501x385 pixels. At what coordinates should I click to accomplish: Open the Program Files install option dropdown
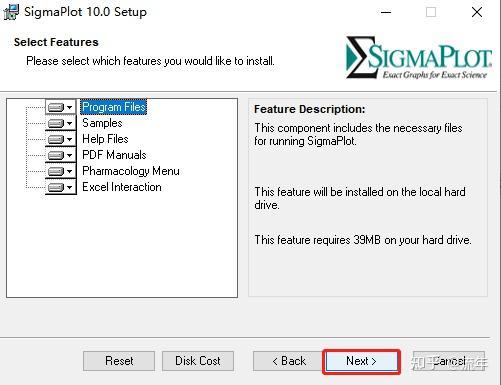point(61,107)
